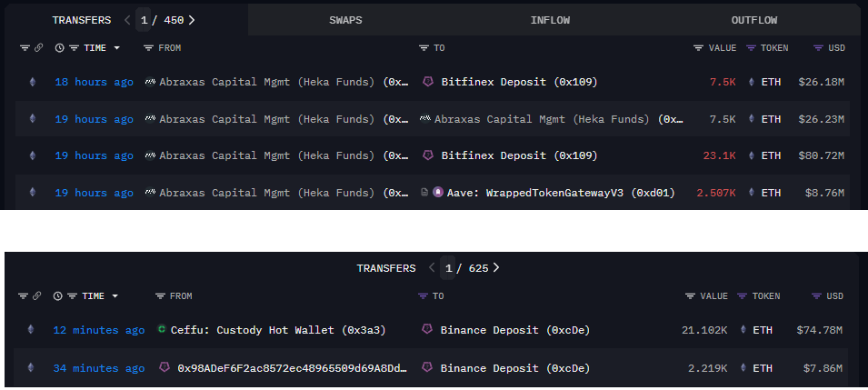868x390 pixels.
Task: Open Aave: WrappedTokenGatewayV3 (0xd01) entity
Action: (561, 193)
